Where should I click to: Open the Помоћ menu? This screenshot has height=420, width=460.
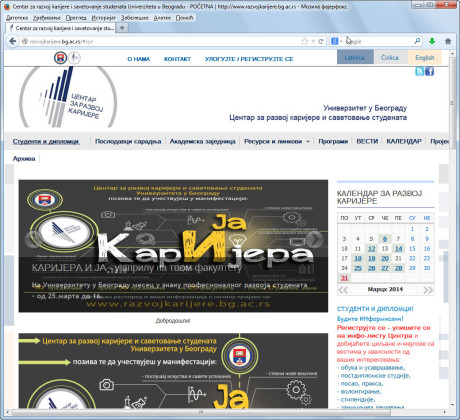point(184,18)
